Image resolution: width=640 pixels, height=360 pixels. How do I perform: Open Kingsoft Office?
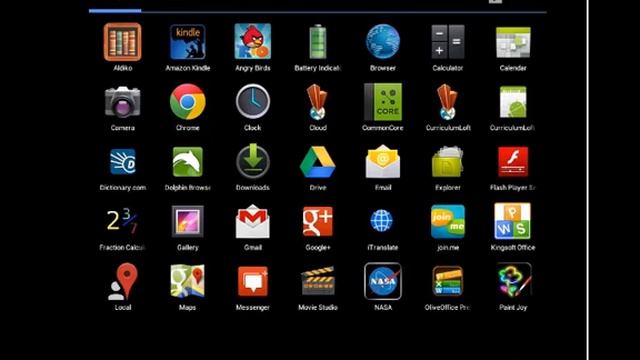pyautogui.click(x=513, y=221)
